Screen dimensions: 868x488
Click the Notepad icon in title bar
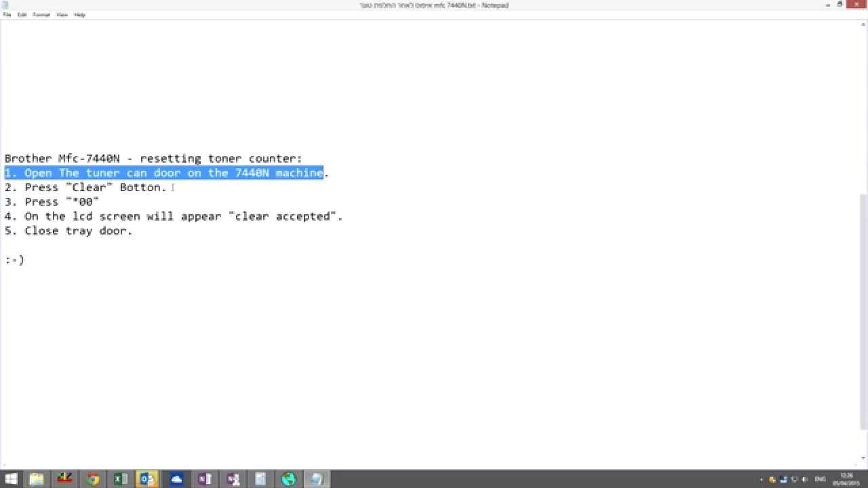(5, 5)
